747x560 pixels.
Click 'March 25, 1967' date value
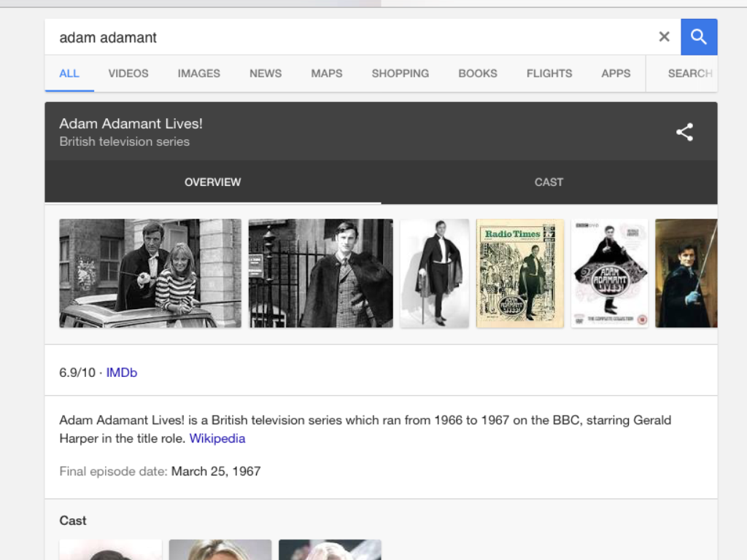216,471
